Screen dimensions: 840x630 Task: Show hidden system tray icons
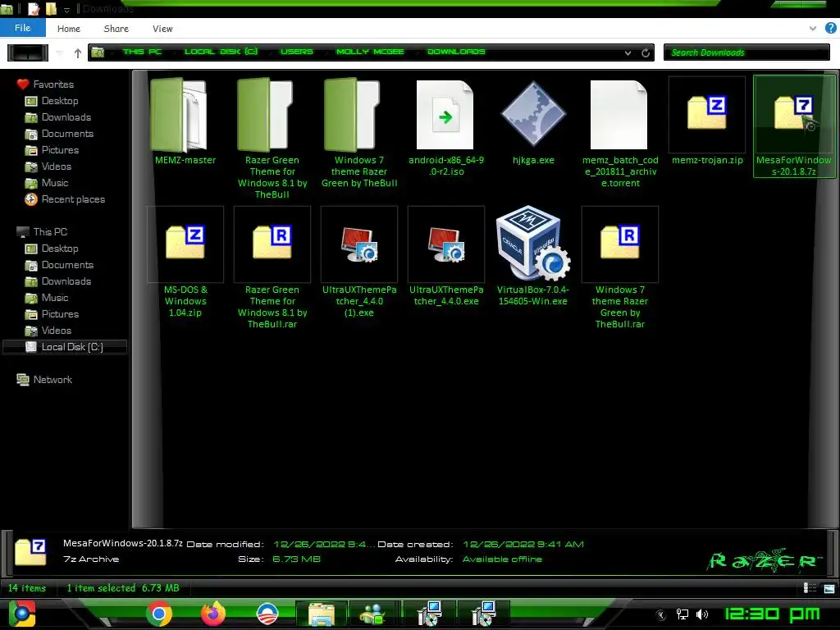[661, 614]
